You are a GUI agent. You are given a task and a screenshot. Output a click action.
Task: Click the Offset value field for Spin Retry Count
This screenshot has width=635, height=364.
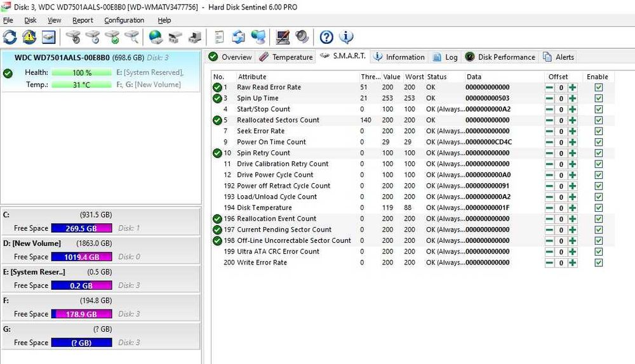click(561, 153)
